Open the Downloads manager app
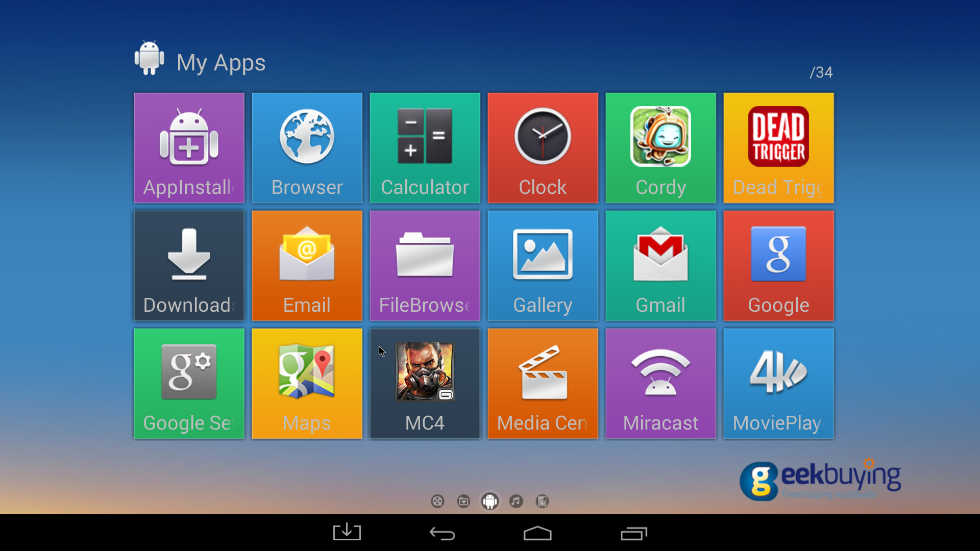The width and height of the screenshot is (980, 551). [x=188, y=265]
